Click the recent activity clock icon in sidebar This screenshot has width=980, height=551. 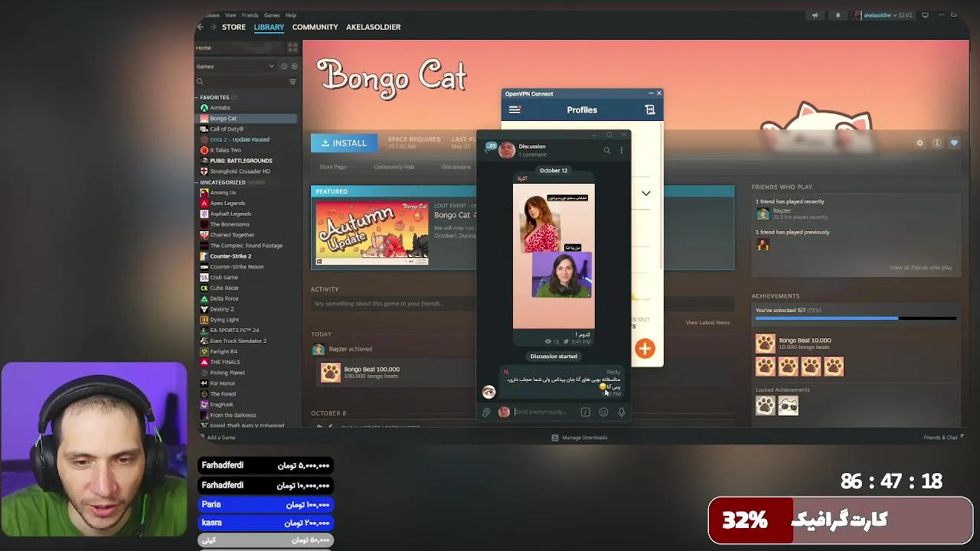[x=284, y=67]
